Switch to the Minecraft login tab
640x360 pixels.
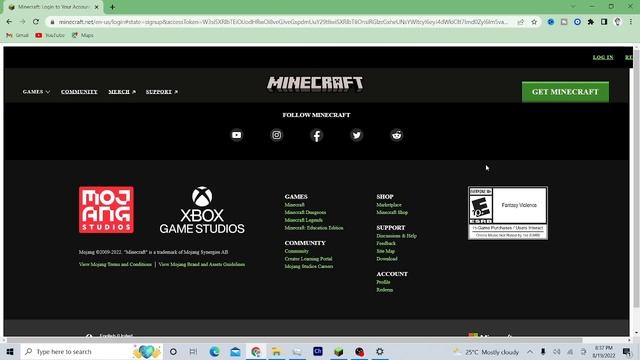point(54,7)
